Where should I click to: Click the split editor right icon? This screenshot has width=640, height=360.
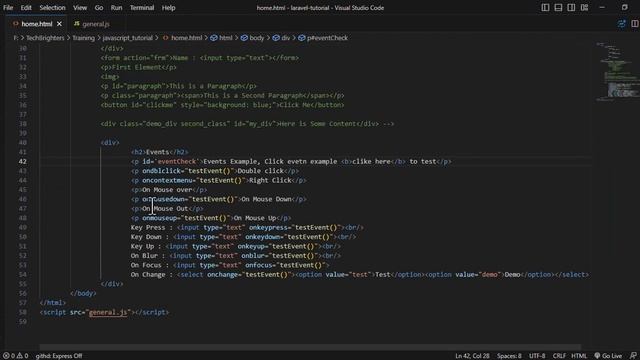(635, 24)
